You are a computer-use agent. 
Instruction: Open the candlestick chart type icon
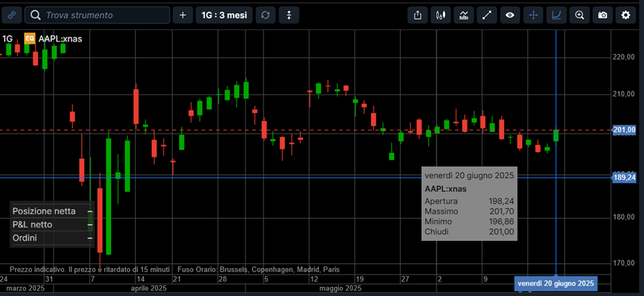click(x=441, y=15)
